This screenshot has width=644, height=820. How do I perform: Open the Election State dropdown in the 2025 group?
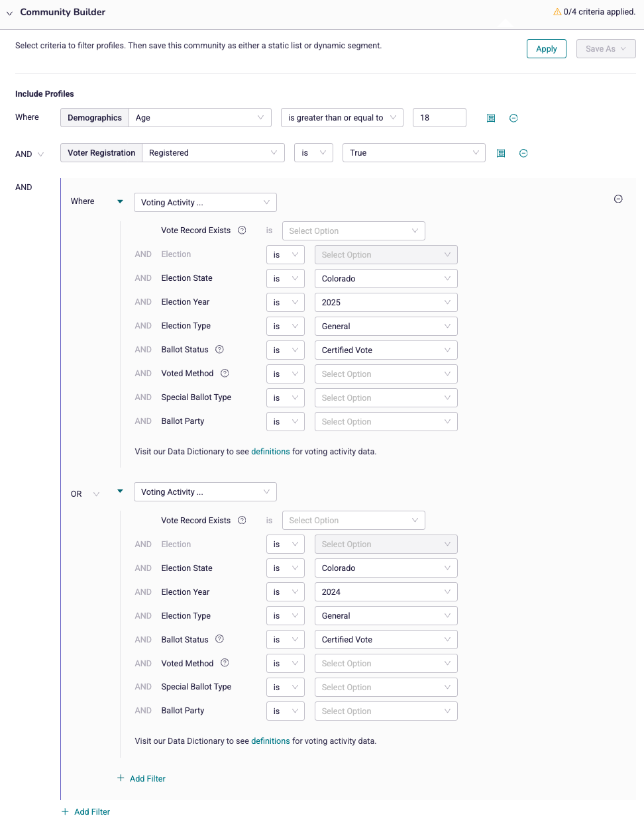point(386,279)
